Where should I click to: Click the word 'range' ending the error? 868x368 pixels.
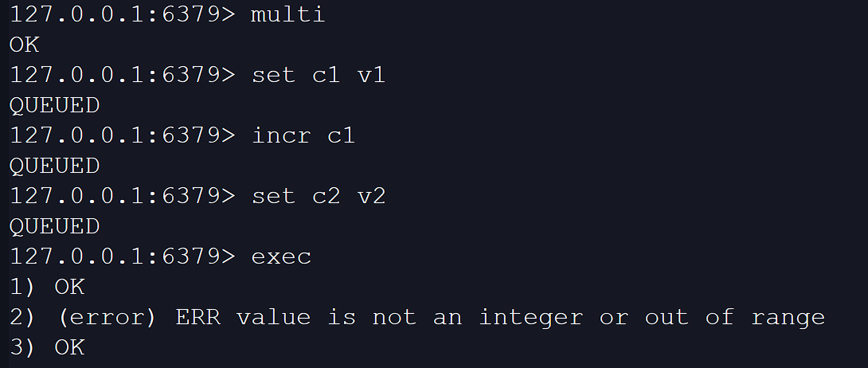(788, 317)
